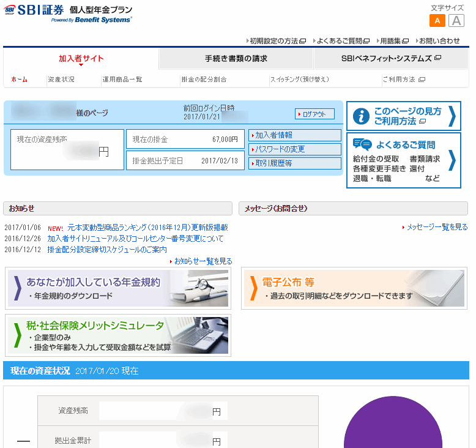Open the 電子公布 等 banner
476x448 pixels.
click(x=354, y=288)
